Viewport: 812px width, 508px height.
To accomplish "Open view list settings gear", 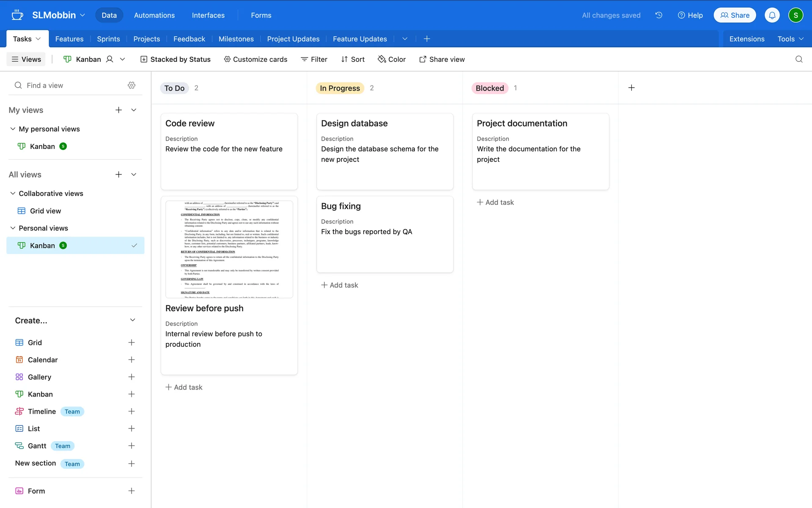I will 132,85.
